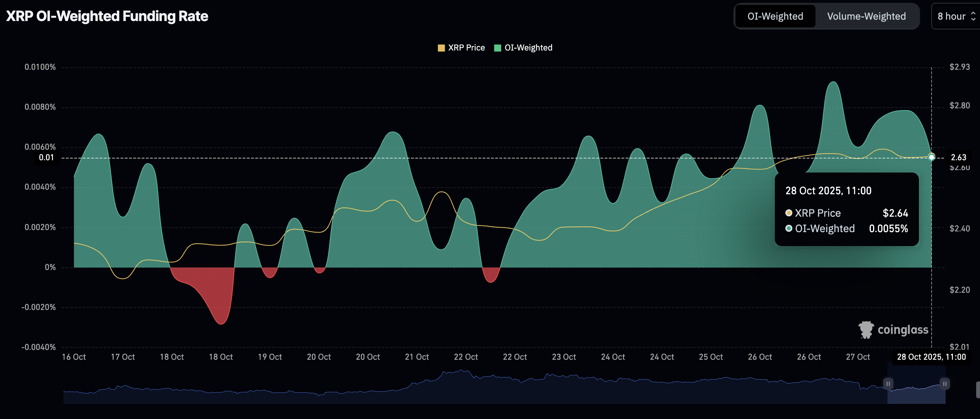Click the up-down chevron beside 8 hour
Screen dimensions: 980x419
(973, 16)
